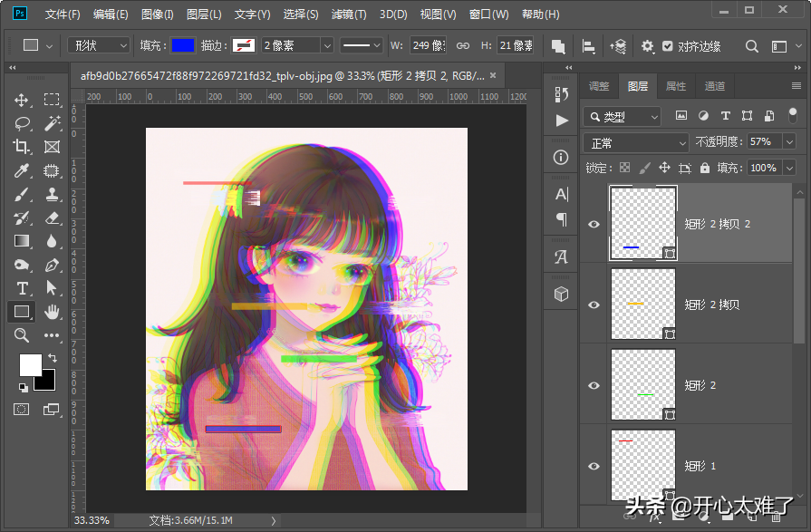Toggle visibility of 矩形 1 layer
Image resolution: width=811 pixels, height=532 pixels.
click(x=594, y=466)
